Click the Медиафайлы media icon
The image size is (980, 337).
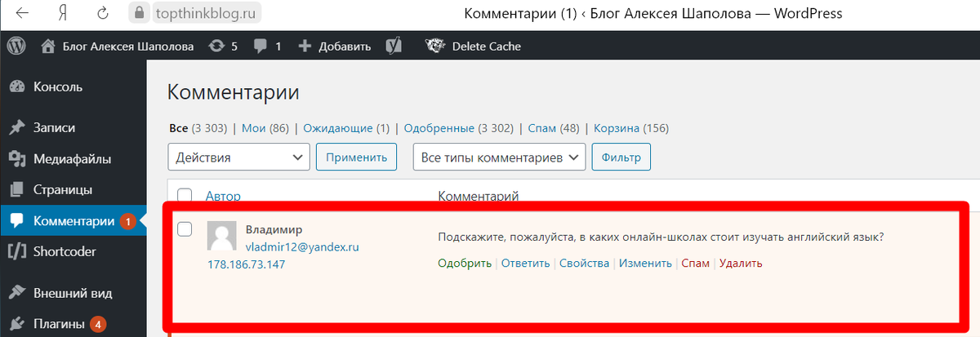(x=16, y=159)
